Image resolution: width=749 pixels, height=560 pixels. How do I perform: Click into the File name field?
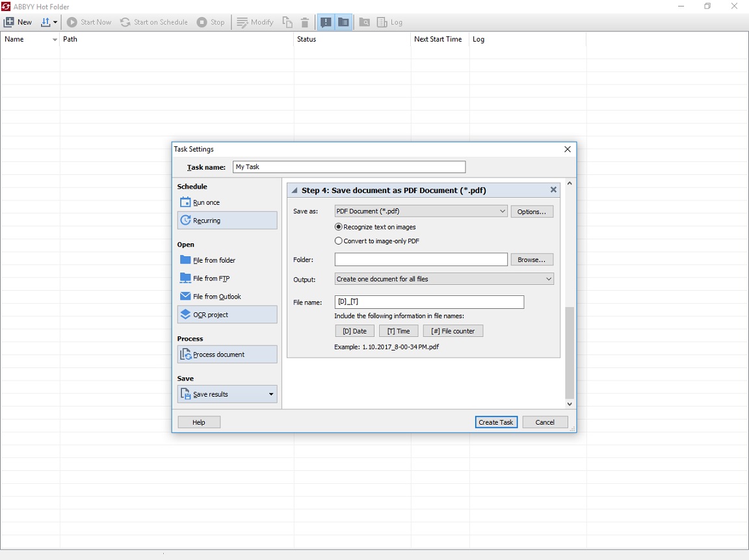[x=429, y=302]
